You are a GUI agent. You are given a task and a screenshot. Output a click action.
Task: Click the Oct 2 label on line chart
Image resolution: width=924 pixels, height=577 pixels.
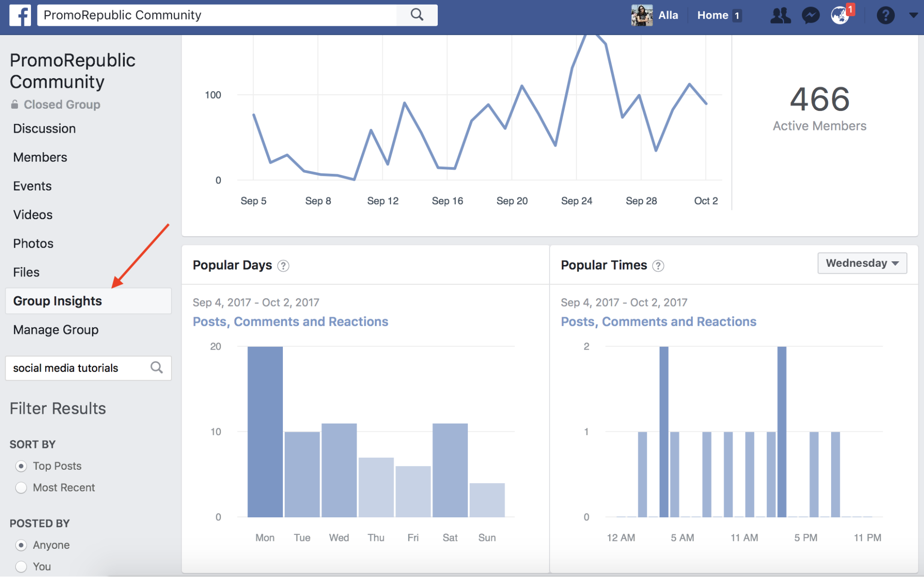pyautogui.click(x=706, y=201)
